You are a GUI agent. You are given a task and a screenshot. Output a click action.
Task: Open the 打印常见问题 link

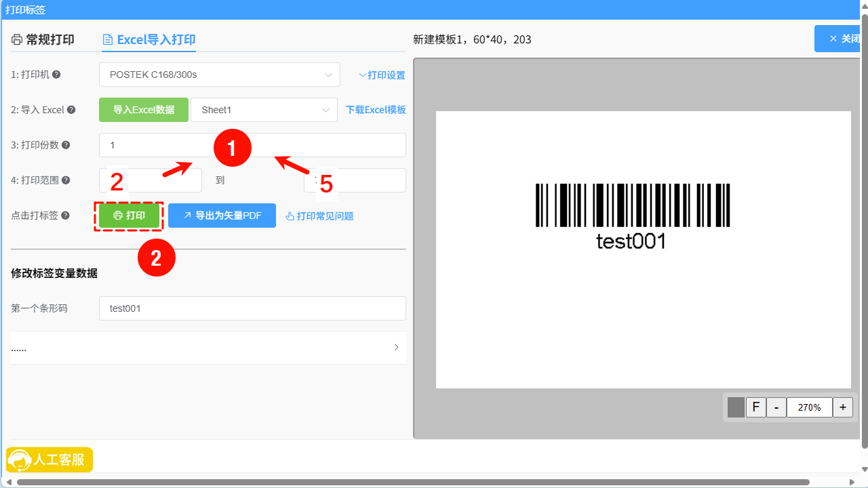[319, 216]
